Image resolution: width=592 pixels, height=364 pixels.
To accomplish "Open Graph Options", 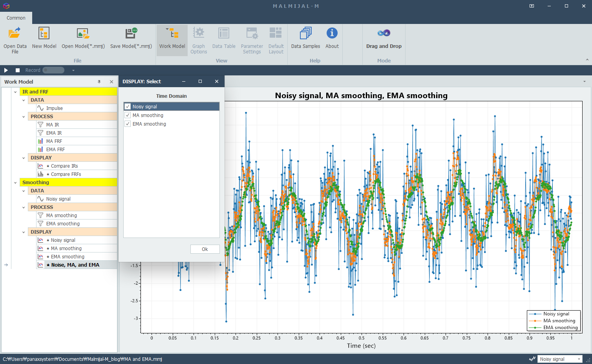I will 199,40.
